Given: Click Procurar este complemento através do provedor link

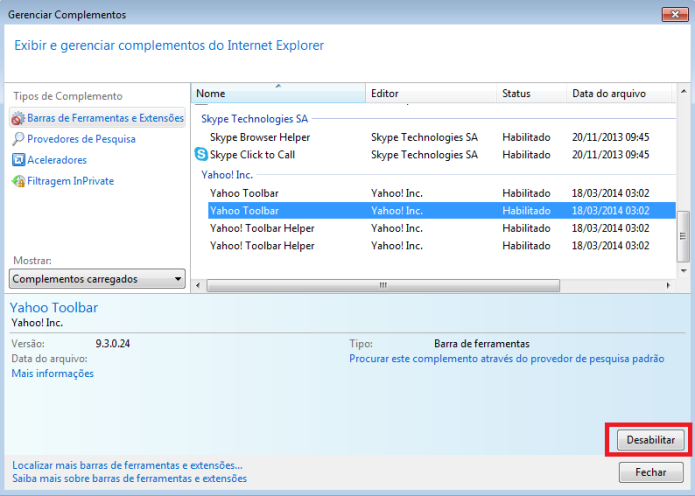Looking at the screenshot, I should (507, 359).
